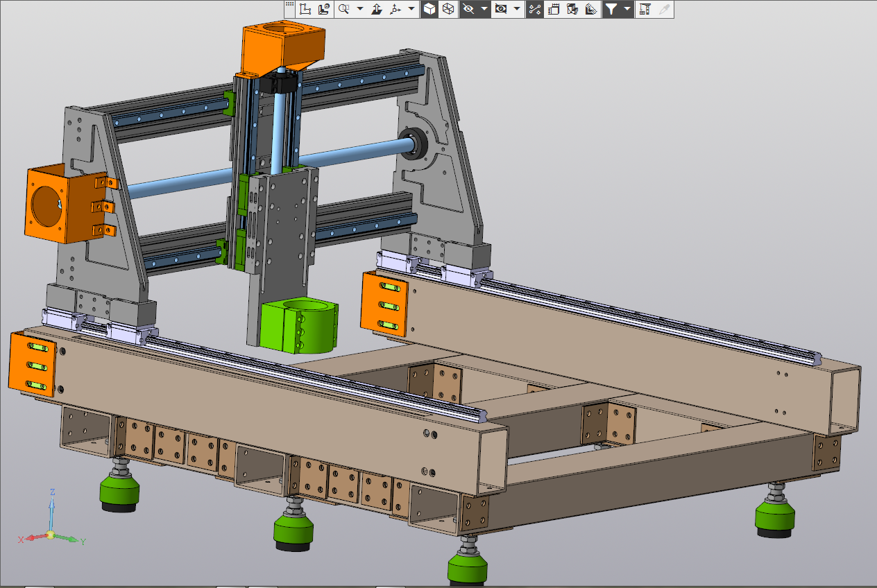
Task: Click the section view cut icon
Action: (572, 10)
